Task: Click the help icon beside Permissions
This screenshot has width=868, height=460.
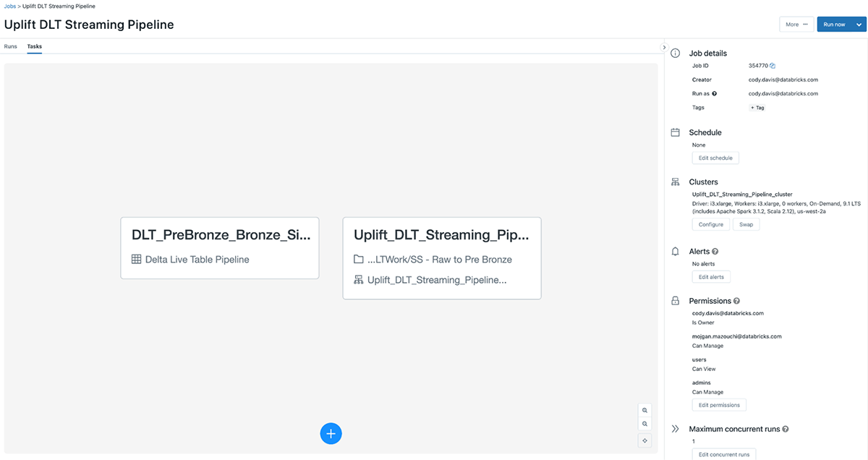Action: coord(736,301)
